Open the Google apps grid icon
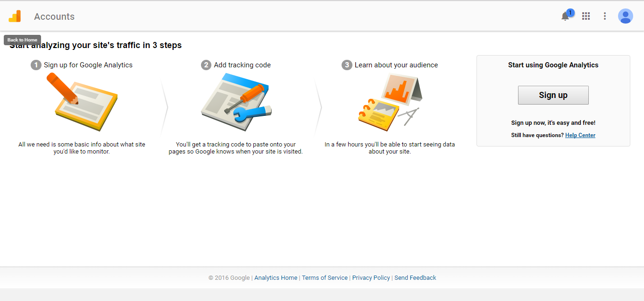Viewport: 644px width, 301px height. coord(586,16)
